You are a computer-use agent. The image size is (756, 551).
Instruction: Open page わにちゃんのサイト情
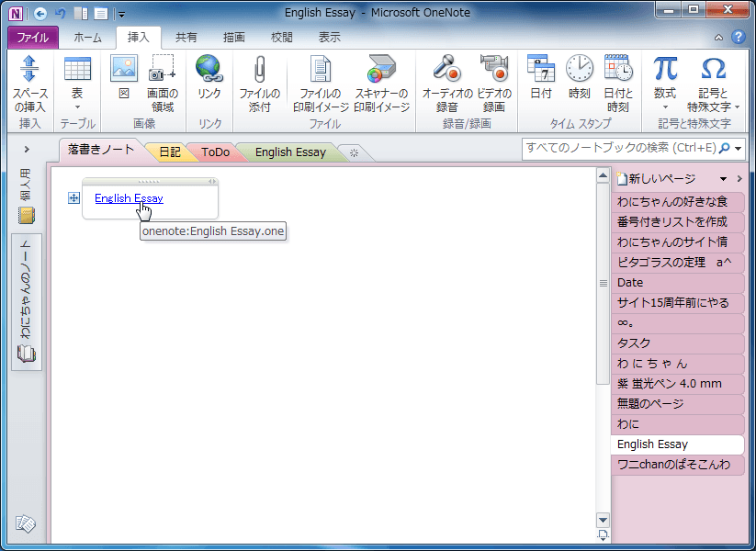[677, 242]
